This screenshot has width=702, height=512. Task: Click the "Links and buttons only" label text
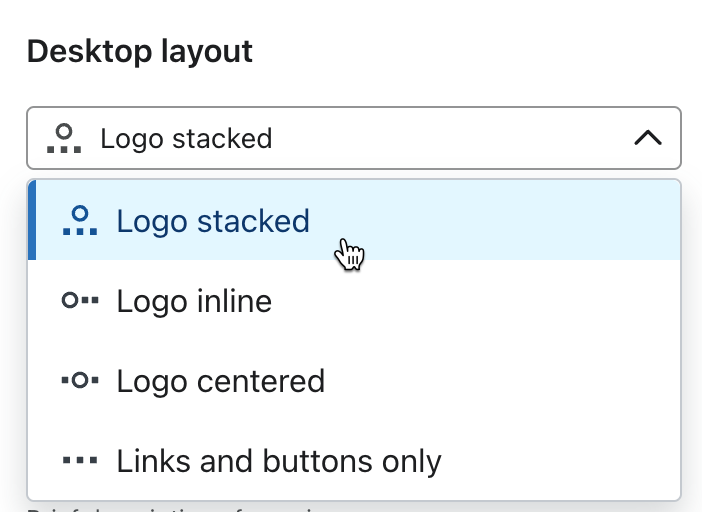click(278, 461)
